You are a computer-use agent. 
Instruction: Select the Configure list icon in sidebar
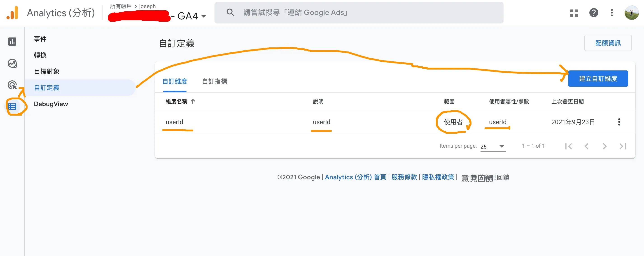pyautogui.click(x=12, y=107)
